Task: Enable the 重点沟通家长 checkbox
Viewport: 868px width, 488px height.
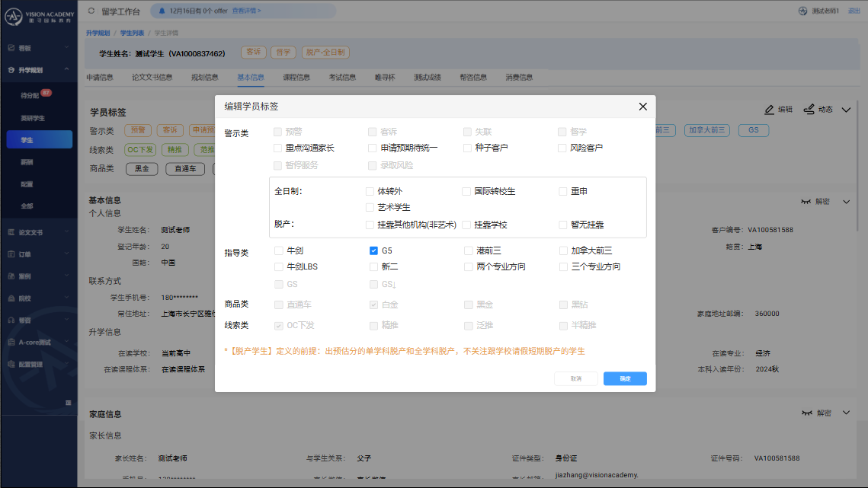Action: tap(278, 148)
